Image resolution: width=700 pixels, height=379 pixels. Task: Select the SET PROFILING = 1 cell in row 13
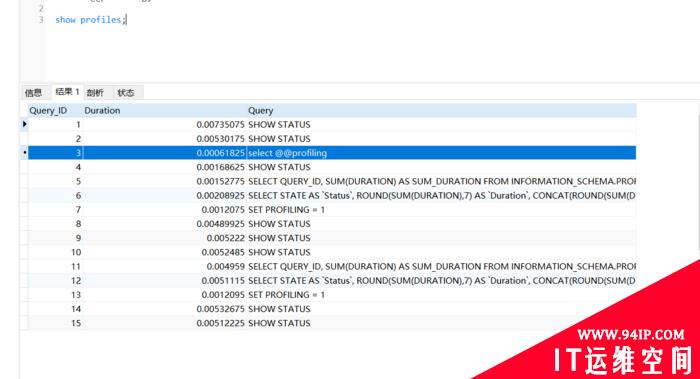tap(287, 295)
